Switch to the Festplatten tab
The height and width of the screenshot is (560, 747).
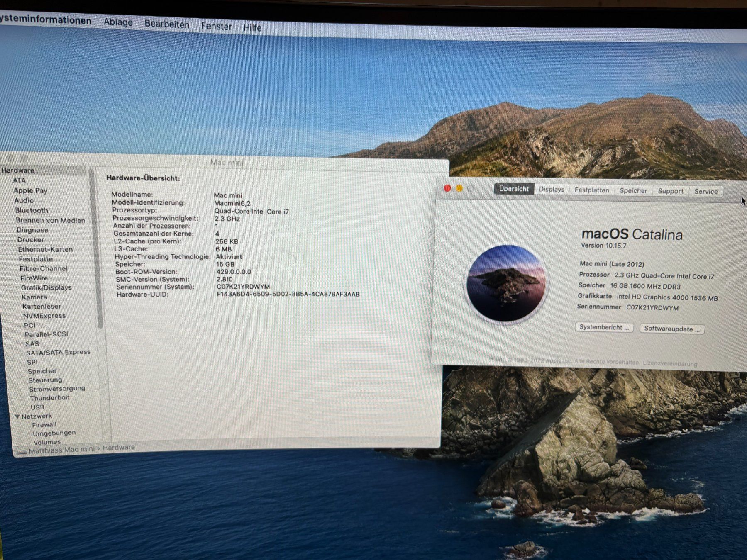pyautogui.click(x=592, y=190)
